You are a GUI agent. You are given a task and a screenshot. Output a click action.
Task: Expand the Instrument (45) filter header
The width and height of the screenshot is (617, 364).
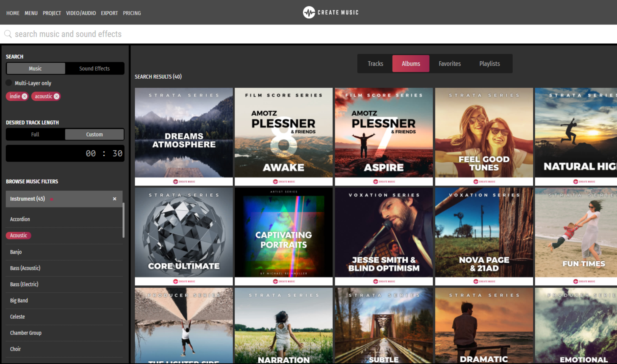click(64, 199)
